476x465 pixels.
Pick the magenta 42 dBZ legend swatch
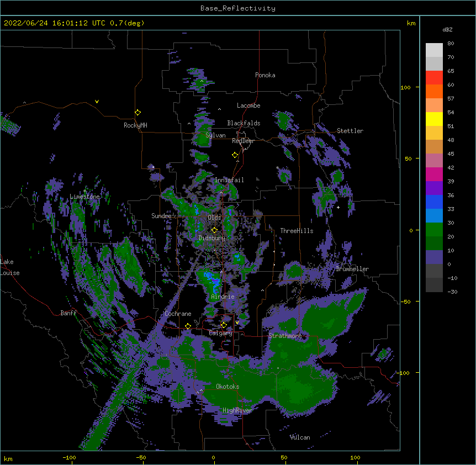point(434,174)
